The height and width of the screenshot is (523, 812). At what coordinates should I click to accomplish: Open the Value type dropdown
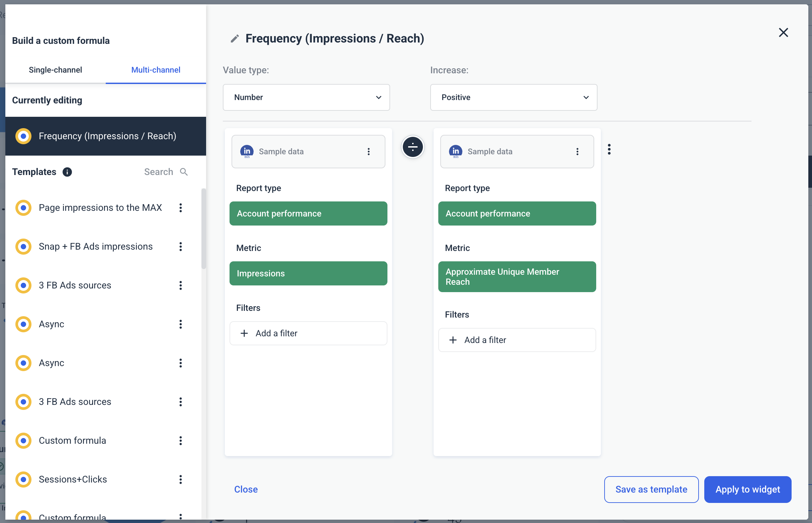(x=306, y=97)
